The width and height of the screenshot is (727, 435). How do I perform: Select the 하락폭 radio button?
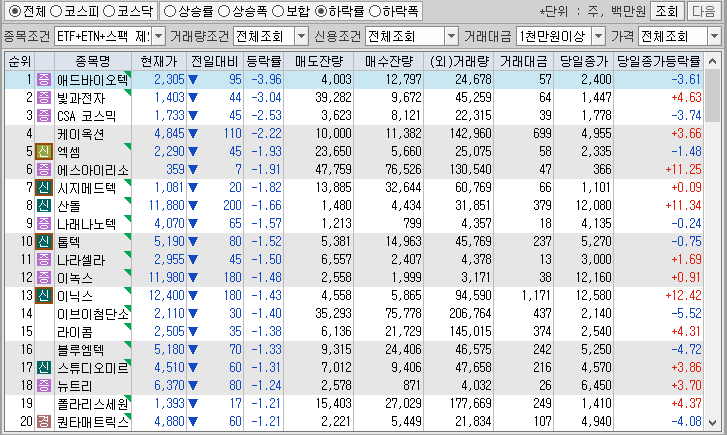(x=375, y=11)
